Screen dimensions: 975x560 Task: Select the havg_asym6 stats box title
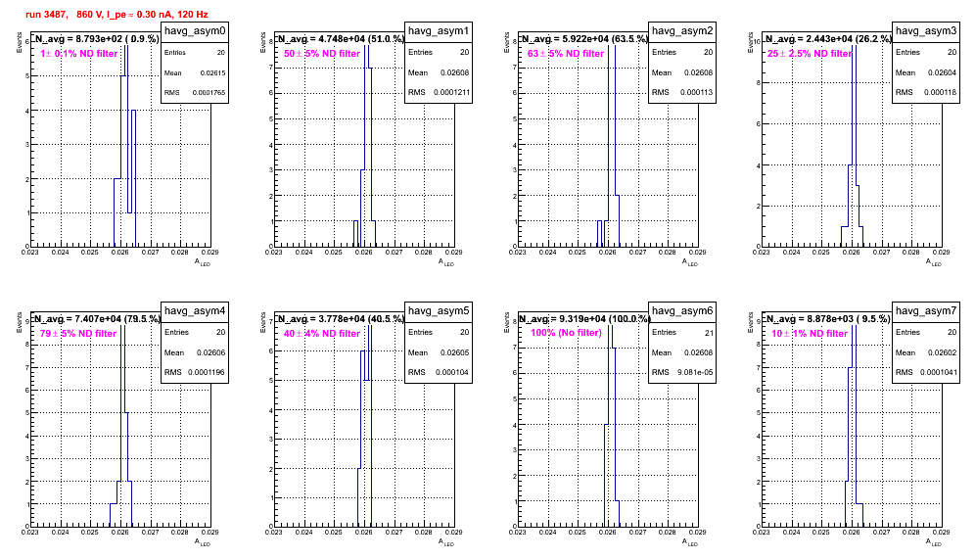pyautogui.click(x=682, y=311)
